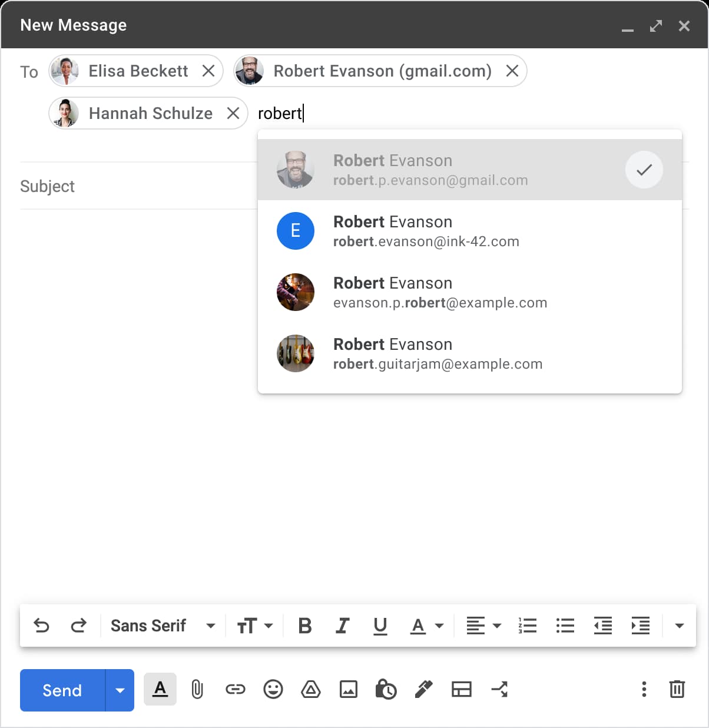Insert an emoji into the message
This screenshot has width=709, height=728.
pos(273,690)
